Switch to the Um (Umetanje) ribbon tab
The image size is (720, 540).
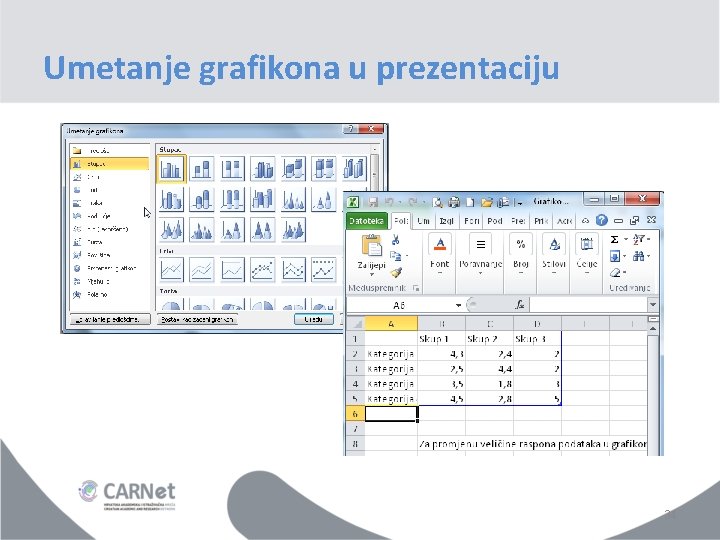pos(423,221)
